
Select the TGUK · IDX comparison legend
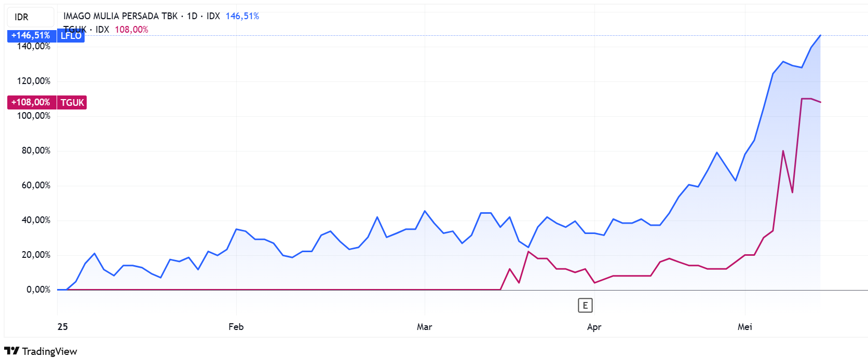86,30
